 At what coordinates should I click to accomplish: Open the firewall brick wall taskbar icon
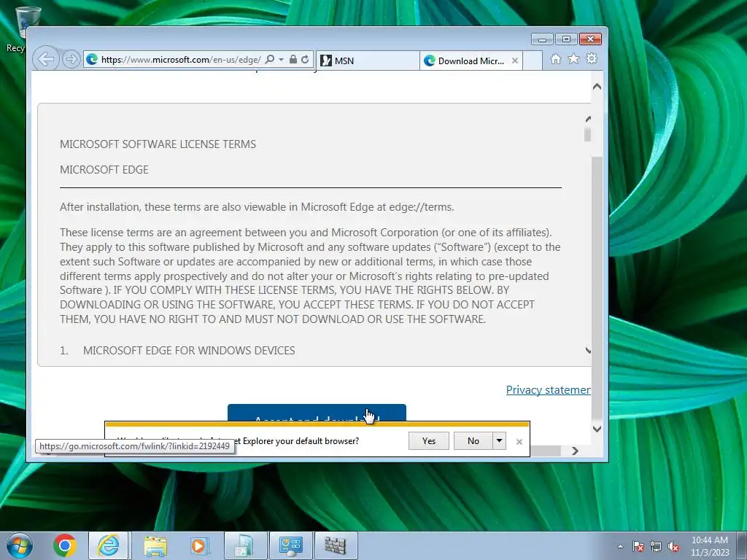[x=336, y=545]
